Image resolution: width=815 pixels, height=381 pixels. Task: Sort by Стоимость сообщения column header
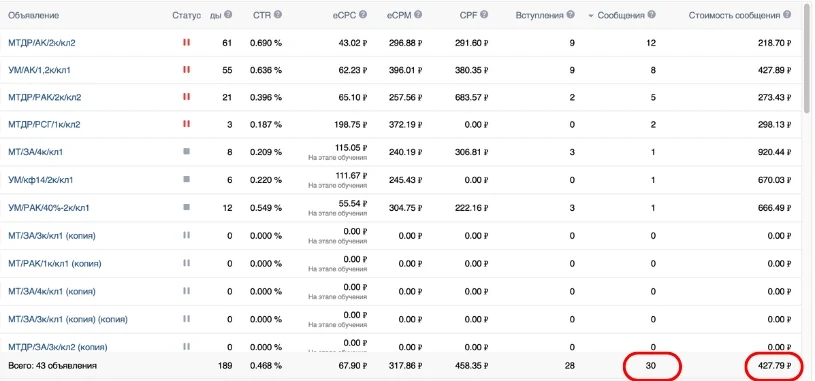(x=734, y=15)
